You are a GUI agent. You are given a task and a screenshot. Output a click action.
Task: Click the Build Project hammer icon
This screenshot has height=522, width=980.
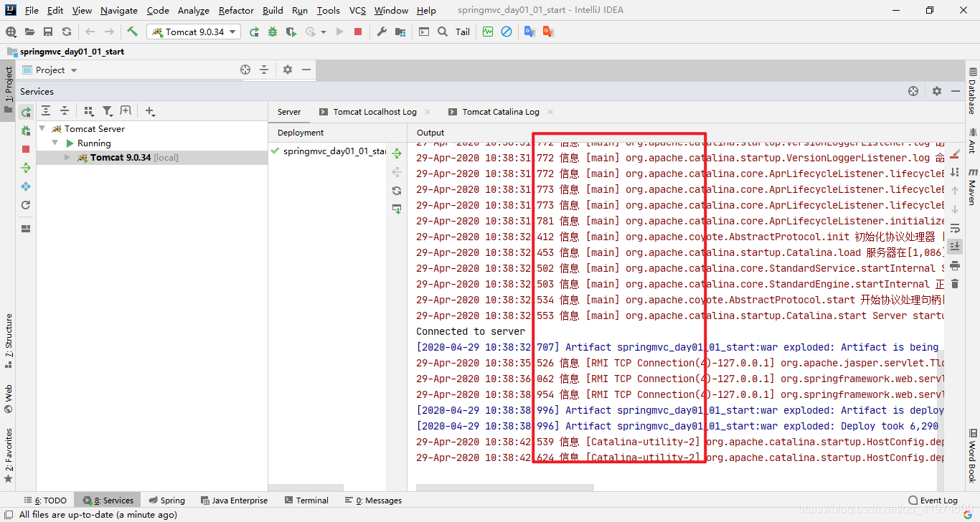tap(132, 32)
